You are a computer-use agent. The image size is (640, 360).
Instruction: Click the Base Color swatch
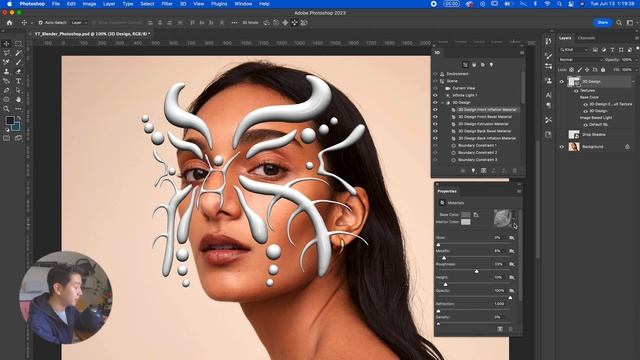pos(466,214)
